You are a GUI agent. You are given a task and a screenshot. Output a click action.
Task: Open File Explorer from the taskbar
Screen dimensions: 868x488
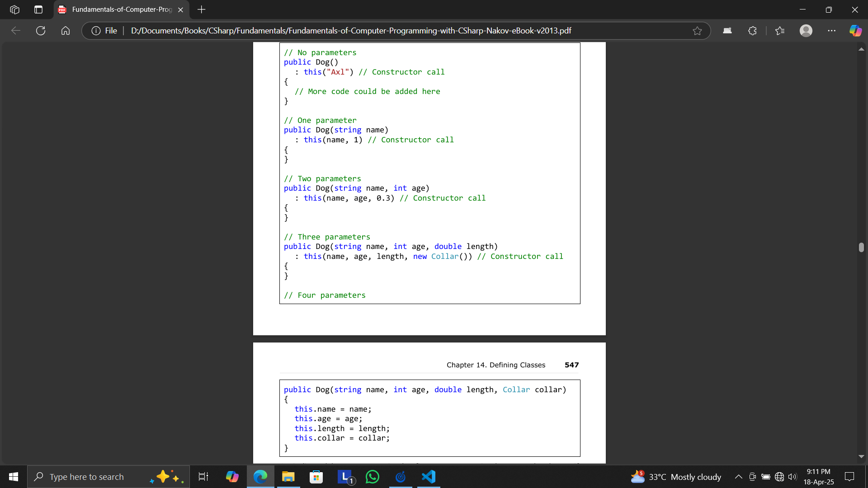(288, 477)
